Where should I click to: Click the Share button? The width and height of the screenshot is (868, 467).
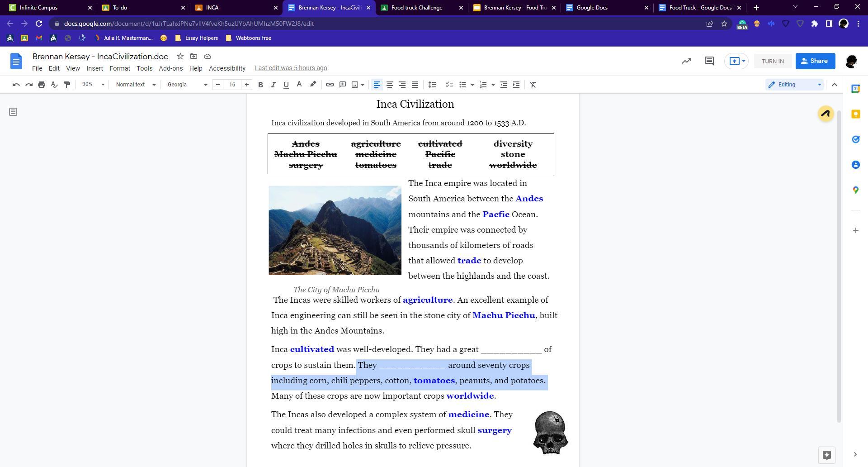(815, 61)
